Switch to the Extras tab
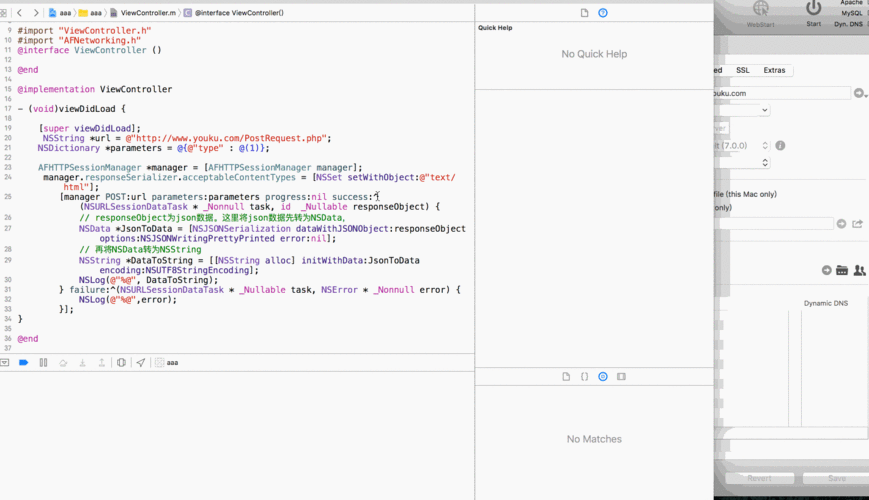 (x=774, y=71)
